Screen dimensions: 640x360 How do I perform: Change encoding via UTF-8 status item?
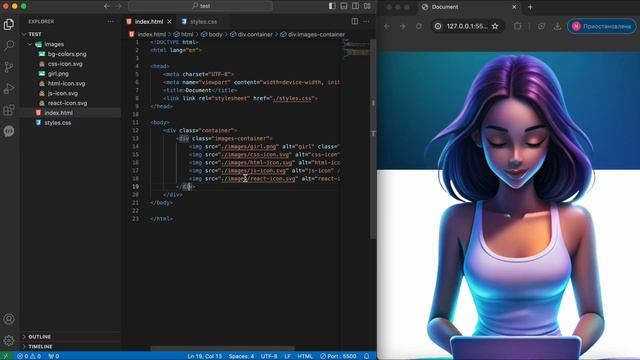pos(269,356)
